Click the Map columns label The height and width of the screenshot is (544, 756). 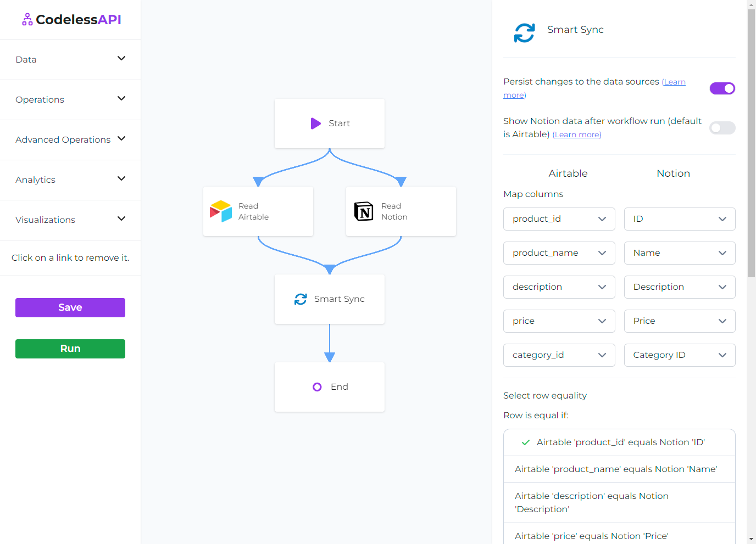(x=533, y=194)
